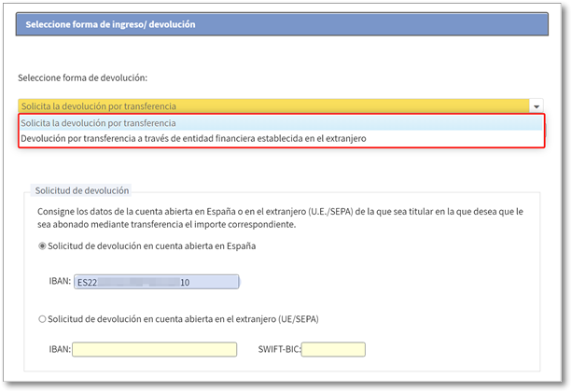Click the IBAN label beside the ES22 field
572x392 pixels.
(x=60, y=281)
